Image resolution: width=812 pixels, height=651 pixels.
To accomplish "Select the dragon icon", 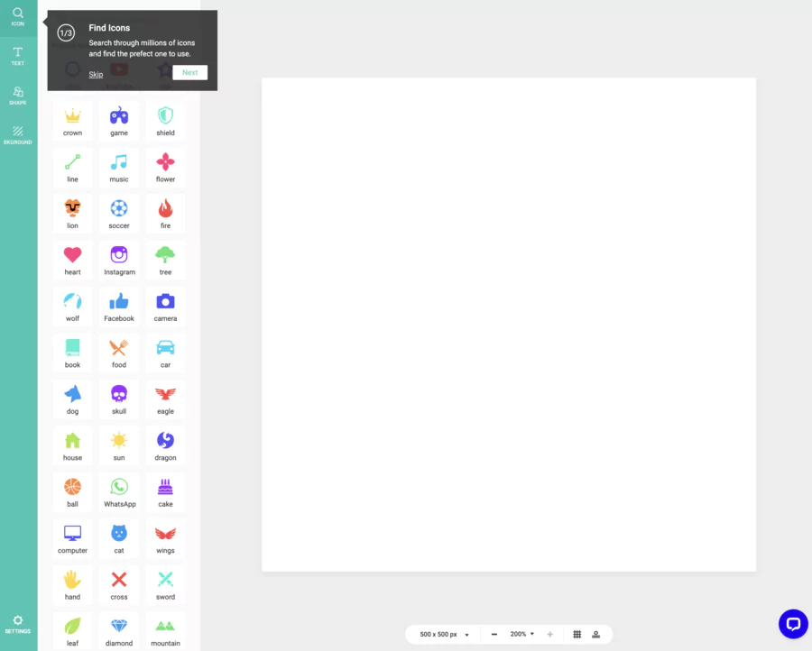I will coord(165,444).
